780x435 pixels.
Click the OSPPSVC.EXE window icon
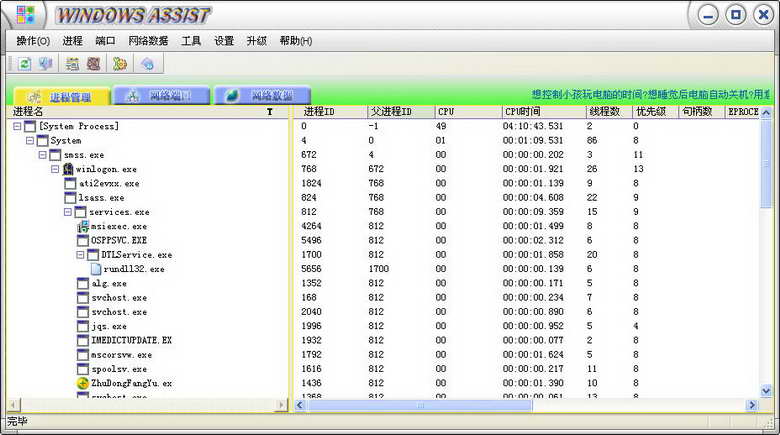pyautogui.click(x=83, y=241)
